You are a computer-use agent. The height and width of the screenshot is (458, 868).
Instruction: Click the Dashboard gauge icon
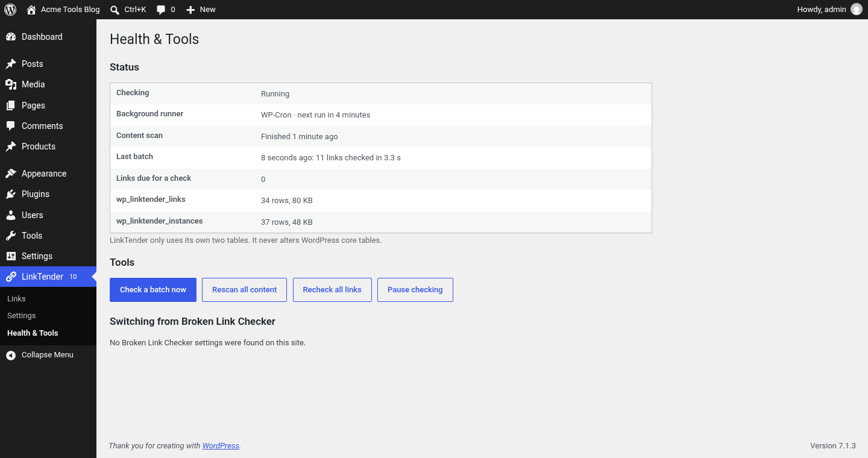tap(11, 37)
